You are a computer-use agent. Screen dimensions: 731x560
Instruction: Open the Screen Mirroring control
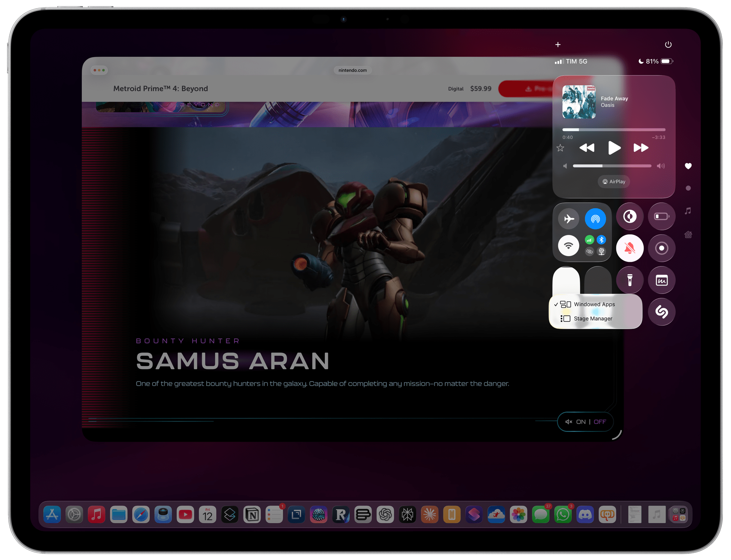595,219
